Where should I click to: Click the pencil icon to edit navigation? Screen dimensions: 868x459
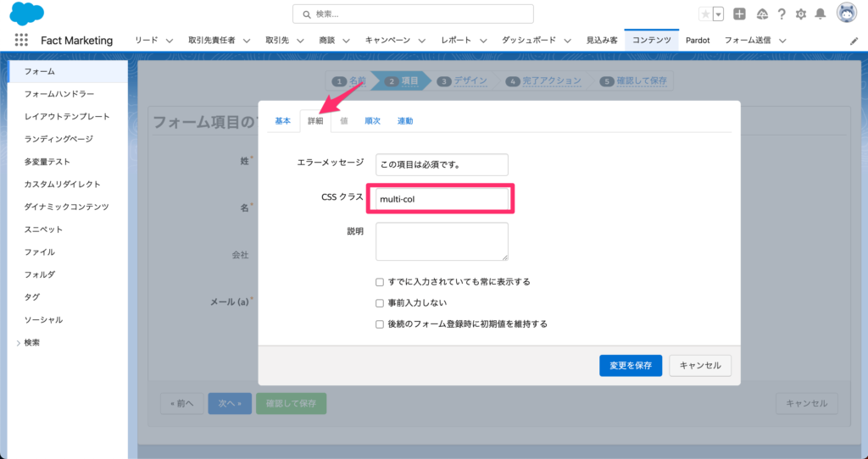click(854, 41)
